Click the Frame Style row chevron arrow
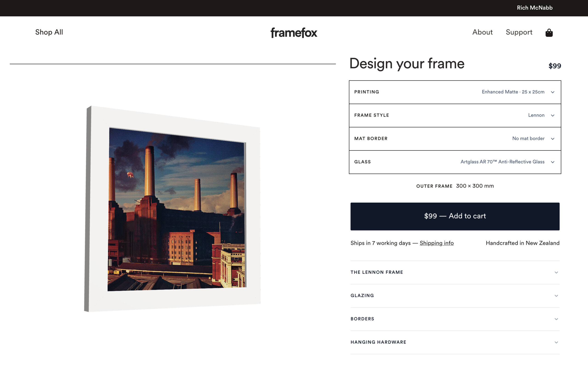The width and height of the screenshot is (588, 368). pyautogui.click(x=553, y=116)
